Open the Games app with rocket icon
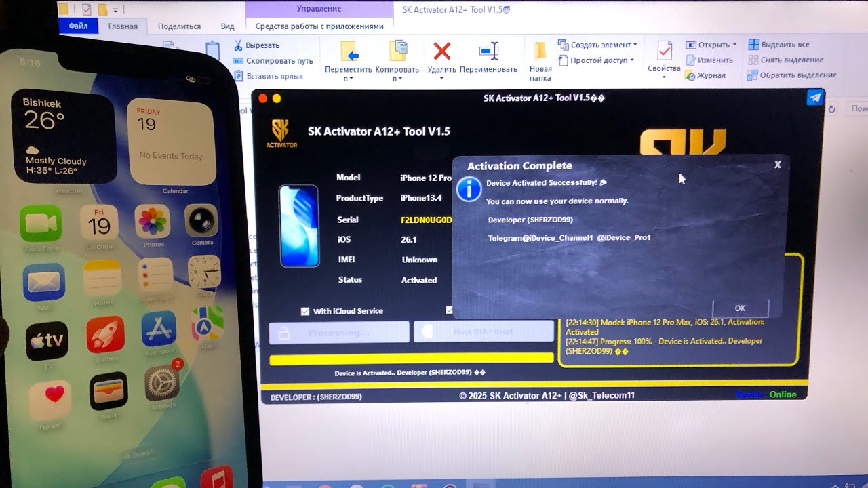This screenshot has height=488, width=868. pyautogui.click(x=105, y=335)
